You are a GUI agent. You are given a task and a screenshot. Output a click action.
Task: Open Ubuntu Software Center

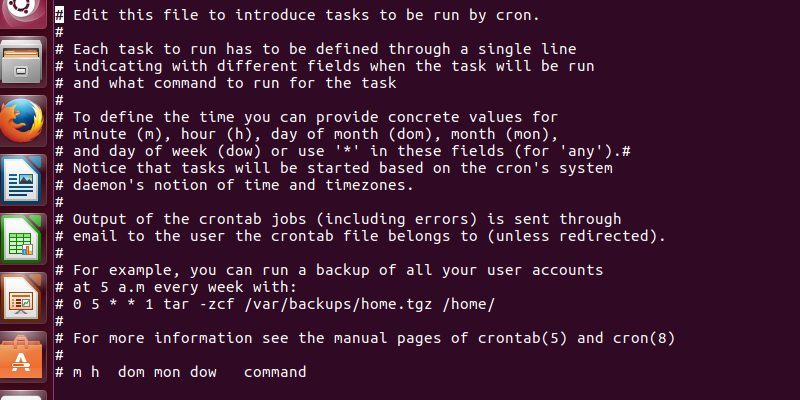pos(24,357)
